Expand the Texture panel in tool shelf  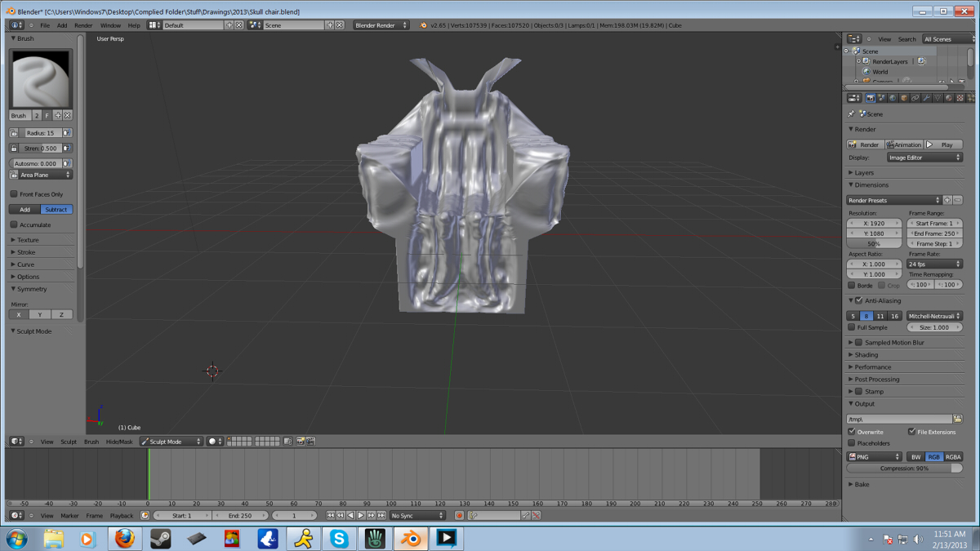click(x=28, y=240)
